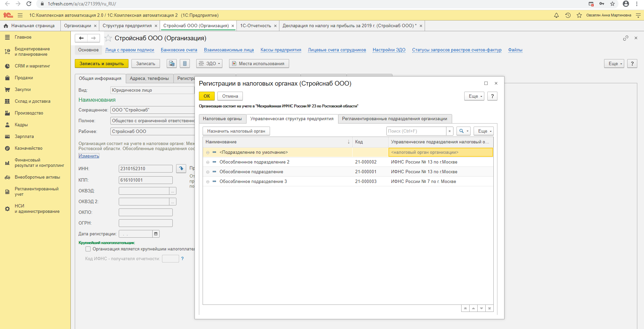Open Склад и доставка section
644x329 pixels.
[33, 101]
